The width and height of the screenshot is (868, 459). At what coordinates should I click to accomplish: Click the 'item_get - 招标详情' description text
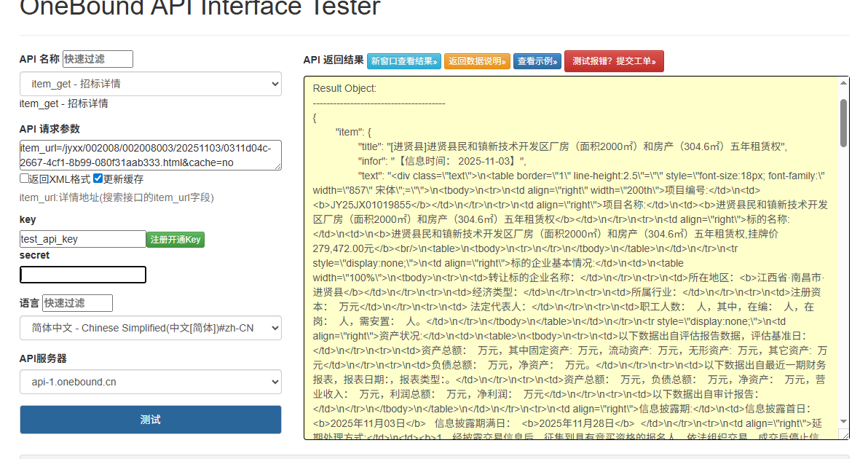pyautogui.click(x=63, y=103)
